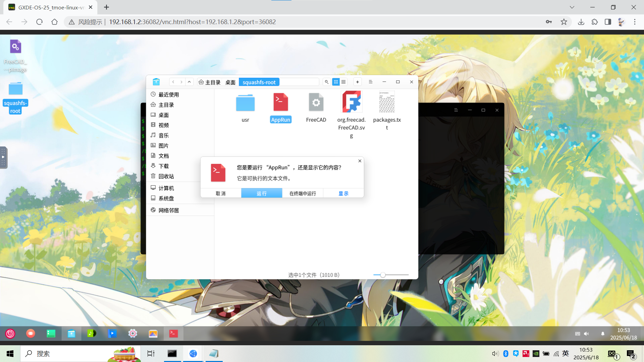This screenshot has width=644, height=362.
Task: Click the file manager search icon
Action: [x=326, y=82]
